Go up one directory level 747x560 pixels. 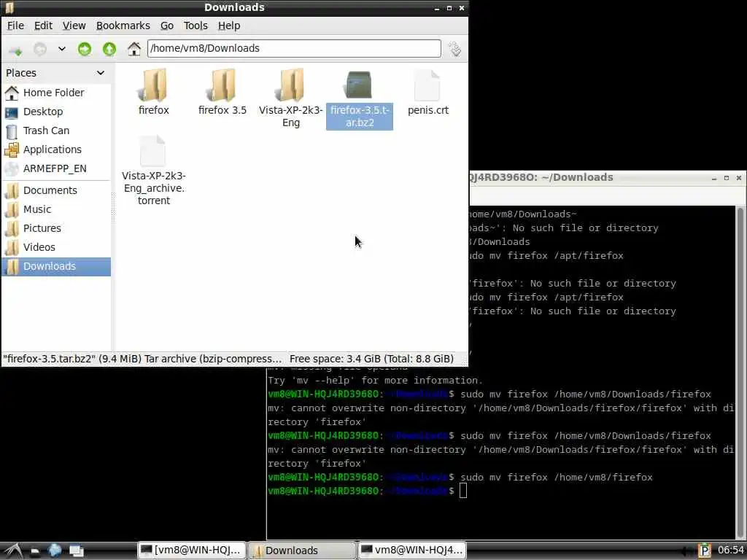tap(109, 49)
